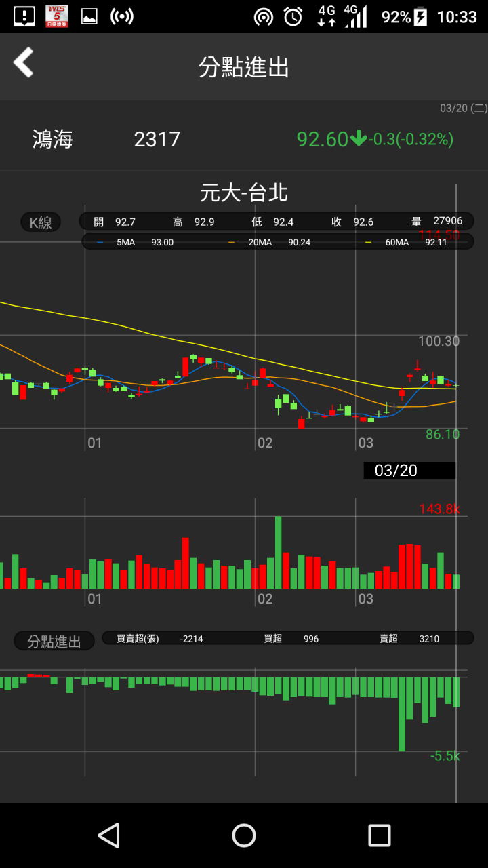This screenshot has width=488, height=868.
Task: Tap the alarm clock status icon
Action: click(x=293, y=16)
